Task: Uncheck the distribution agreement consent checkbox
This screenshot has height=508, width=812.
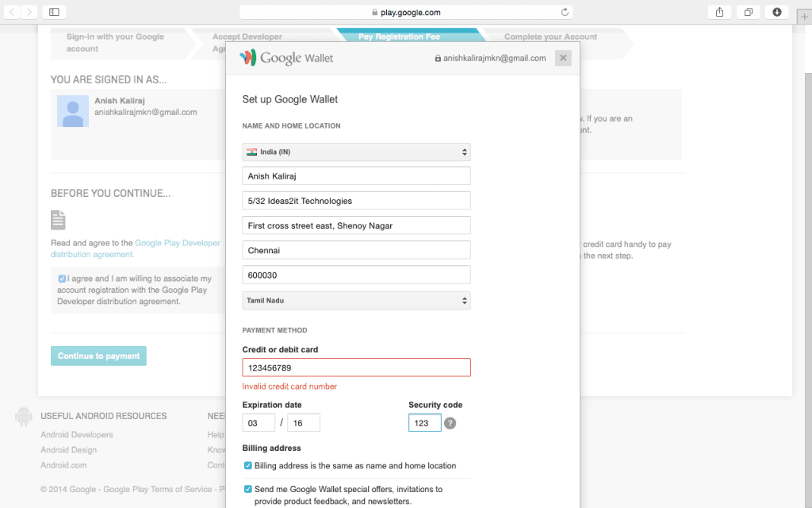Action: (64, 279)
